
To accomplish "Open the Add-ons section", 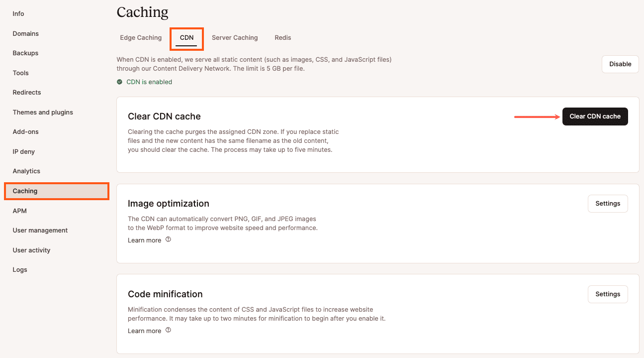I will tap(26, 132).
